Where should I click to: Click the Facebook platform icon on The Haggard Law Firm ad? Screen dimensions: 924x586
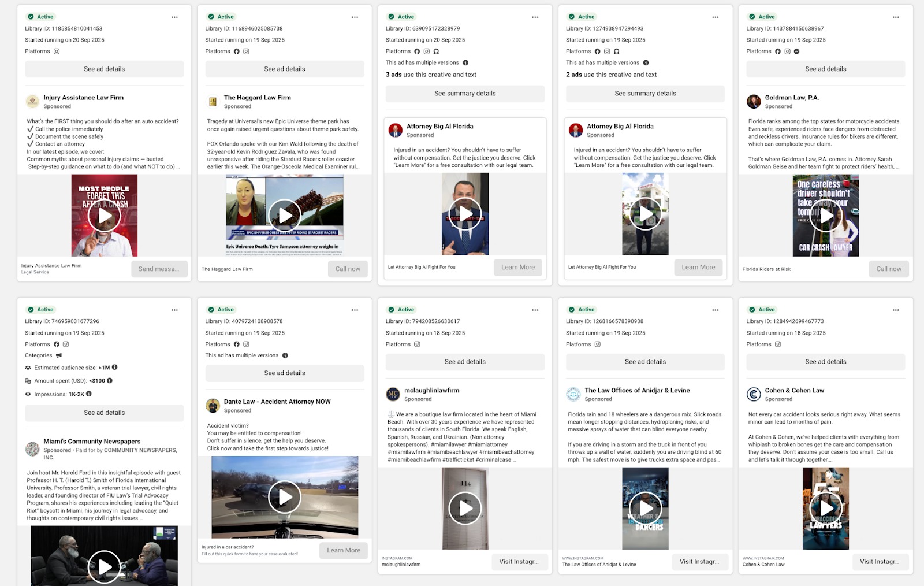237,51
